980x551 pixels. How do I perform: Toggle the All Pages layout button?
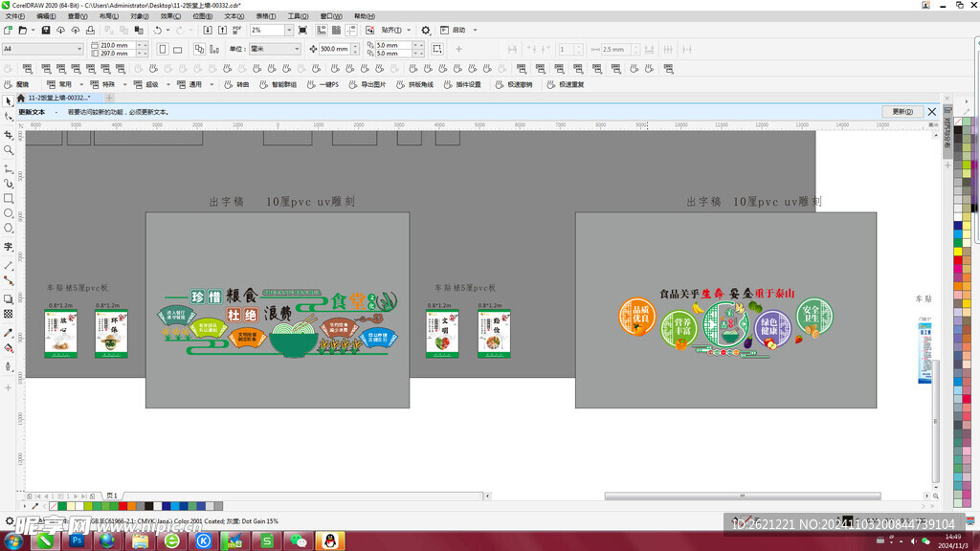pos(199,49)
